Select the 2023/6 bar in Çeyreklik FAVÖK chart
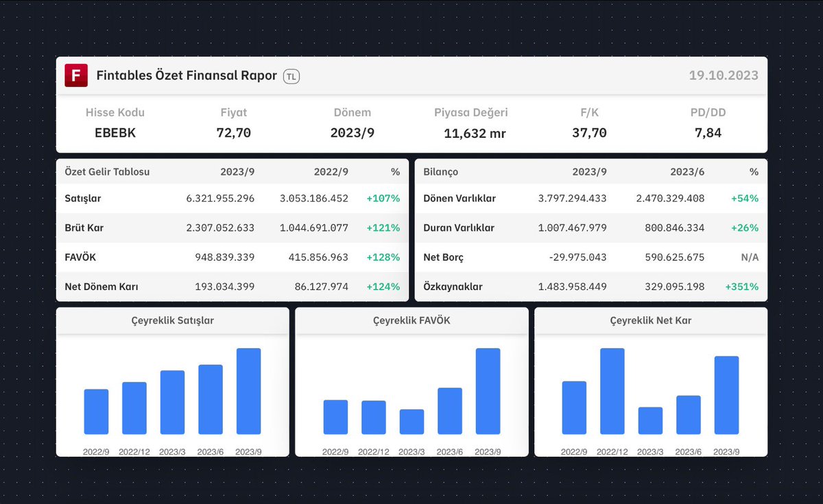Image resolution: width=823 pixels, height=504 pixels. click(x=449, y=411)
